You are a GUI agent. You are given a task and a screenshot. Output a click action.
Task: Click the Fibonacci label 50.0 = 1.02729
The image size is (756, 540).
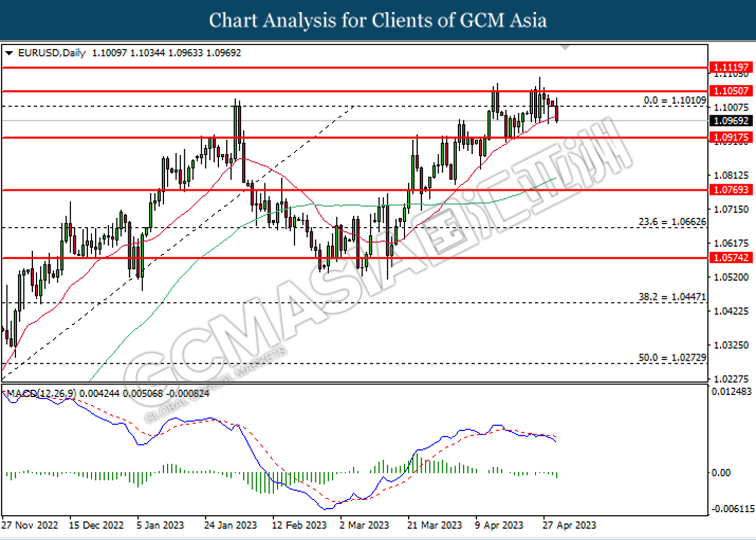click(x=672, y=357)
